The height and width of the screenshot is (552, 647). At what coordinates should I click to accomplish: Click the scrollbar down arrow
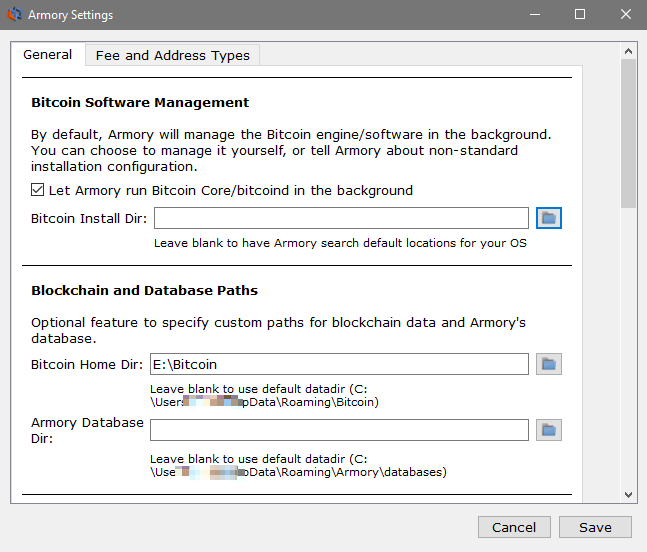click(628, 495)
